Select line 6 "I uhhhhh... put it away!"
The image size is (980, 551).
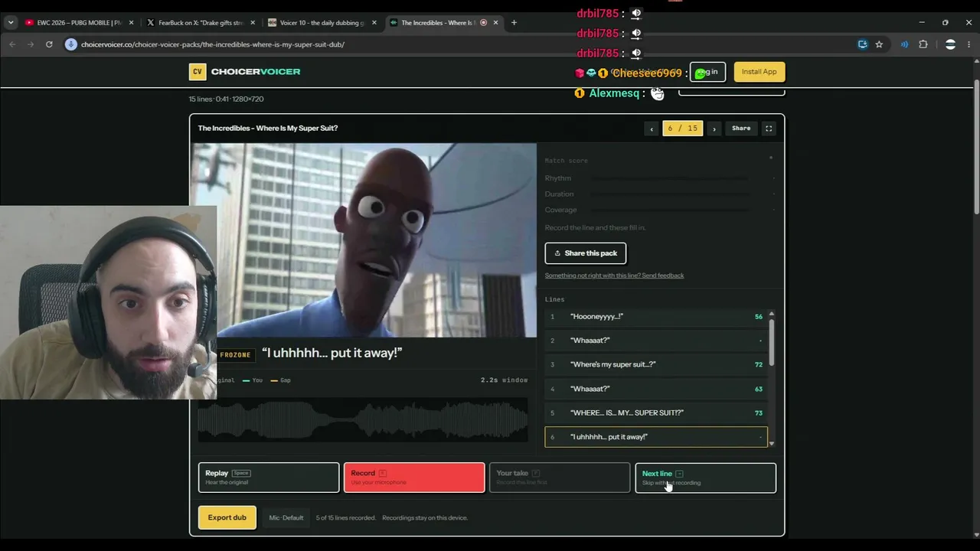click(x=655, y=437)
